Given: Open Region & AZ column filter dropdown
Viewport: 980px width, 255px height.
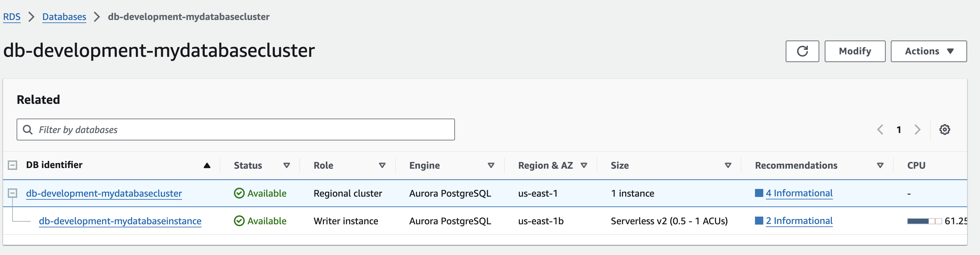Looking at the screenshot, I should pyautogui.click(x=584, y=165).
